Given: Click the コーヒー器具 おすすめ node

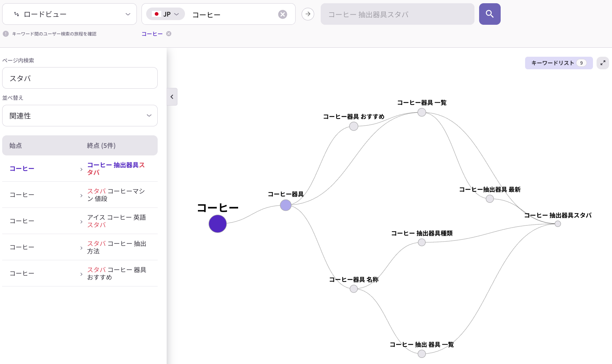Looking at the screenshot, I should pyautogui.click(x=354, y=126).
